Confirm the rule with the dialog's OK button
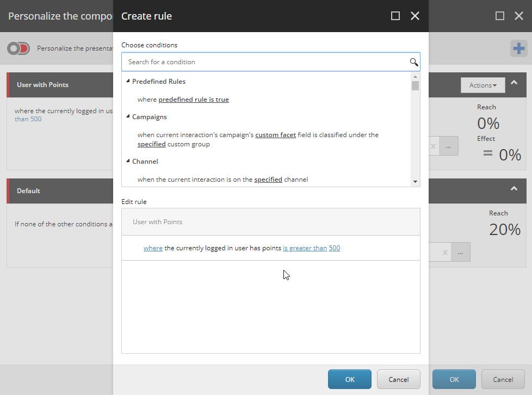 pyautogui.click(x=349, y=379)
